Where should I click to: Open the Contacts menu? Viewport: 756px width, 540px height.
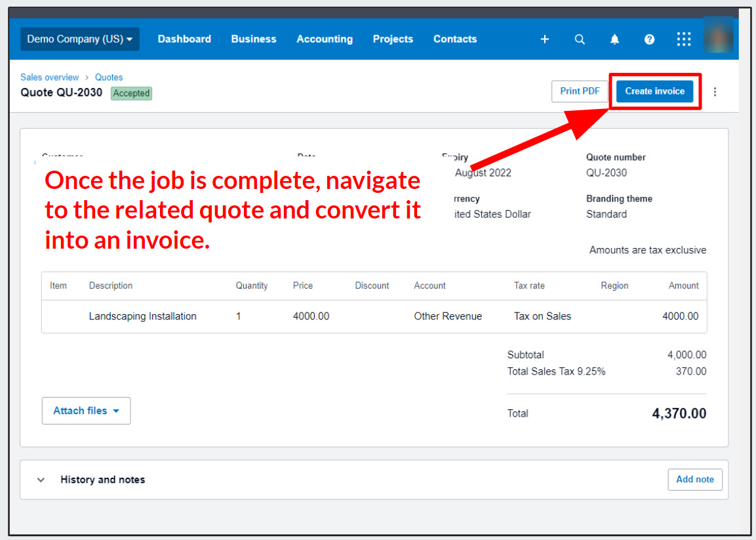coord(455,39)
